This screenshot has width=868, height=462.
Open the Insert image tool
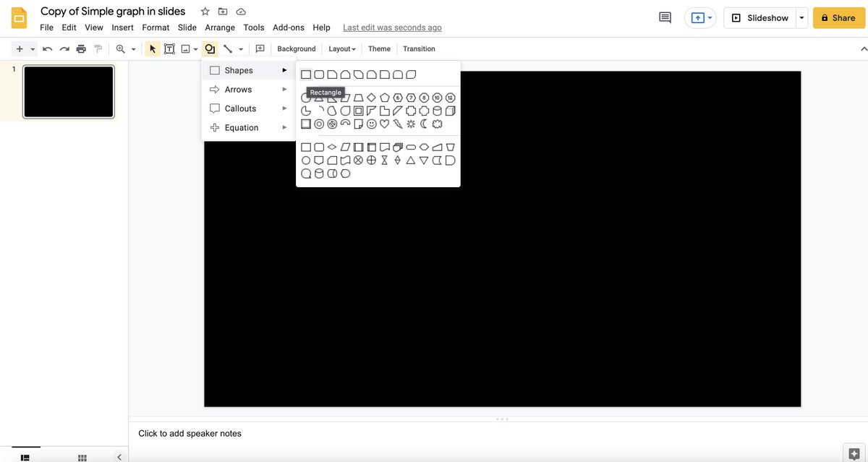tap(186, 48)
